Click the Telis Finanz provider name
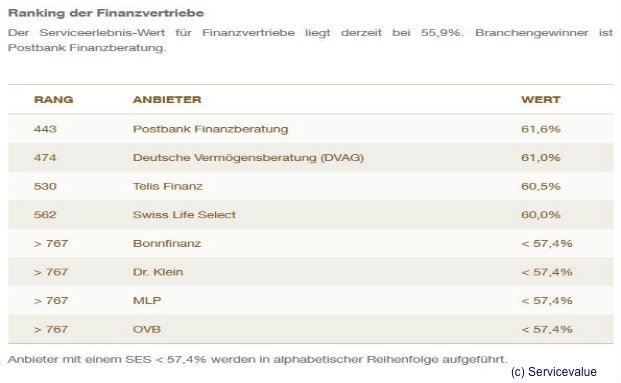Screen dimensions: 621x383 coord(168,186)
